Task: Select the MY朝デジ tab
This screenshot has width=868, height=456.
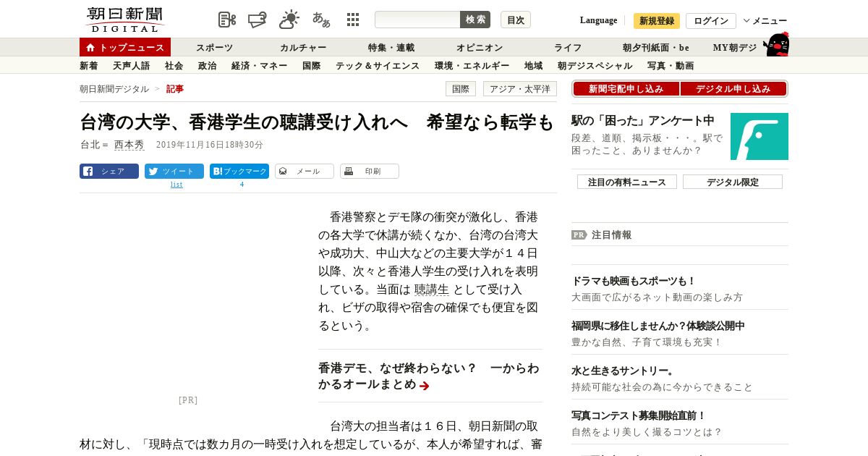Action: [735, 48]
